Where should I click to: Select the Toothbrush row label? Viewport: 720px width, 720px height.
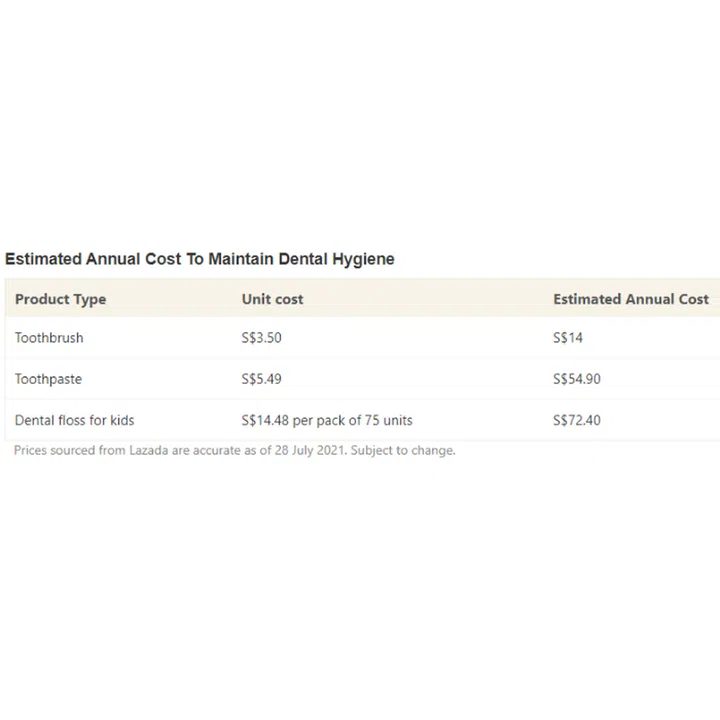[x=49, y=338]
